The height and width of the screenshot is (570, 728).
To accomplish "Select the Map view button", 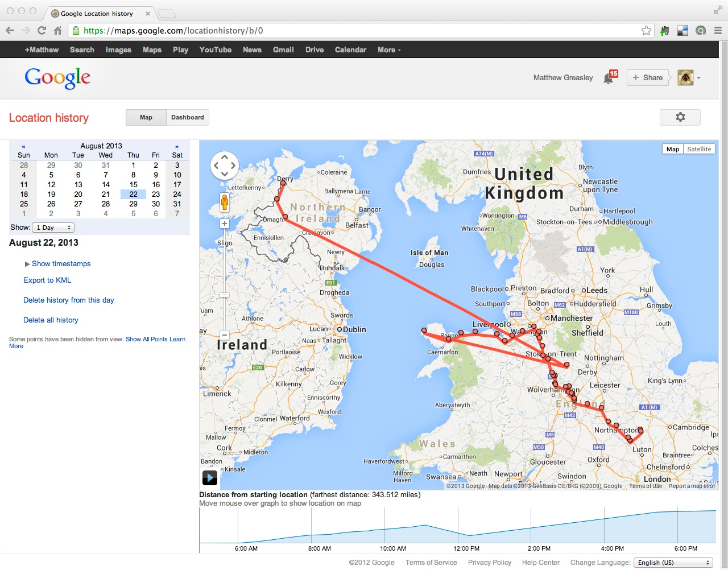I will coord(146,117).
